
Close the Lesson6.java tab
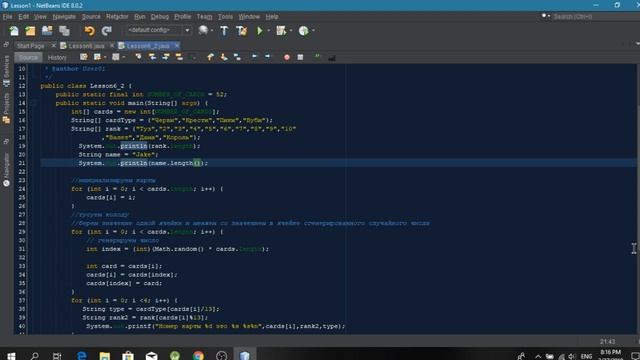tap(112, 45)
